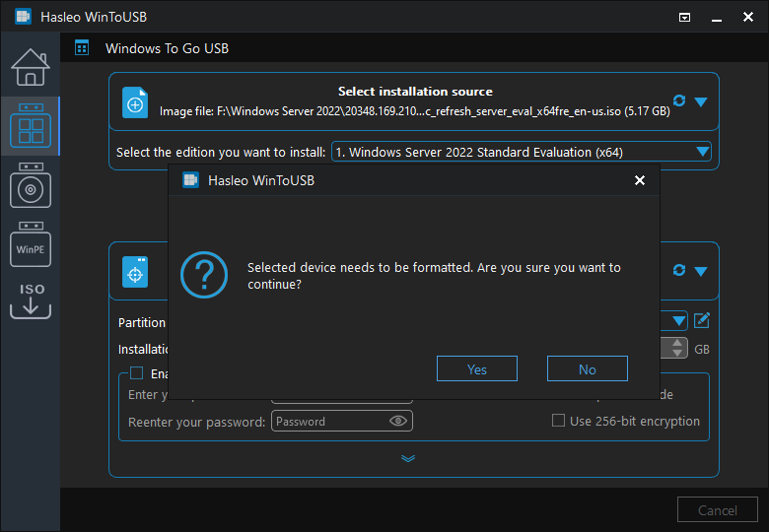Open the Home sidebar icon
Screen dimensions: 769x532
click(x=30, y=67)
